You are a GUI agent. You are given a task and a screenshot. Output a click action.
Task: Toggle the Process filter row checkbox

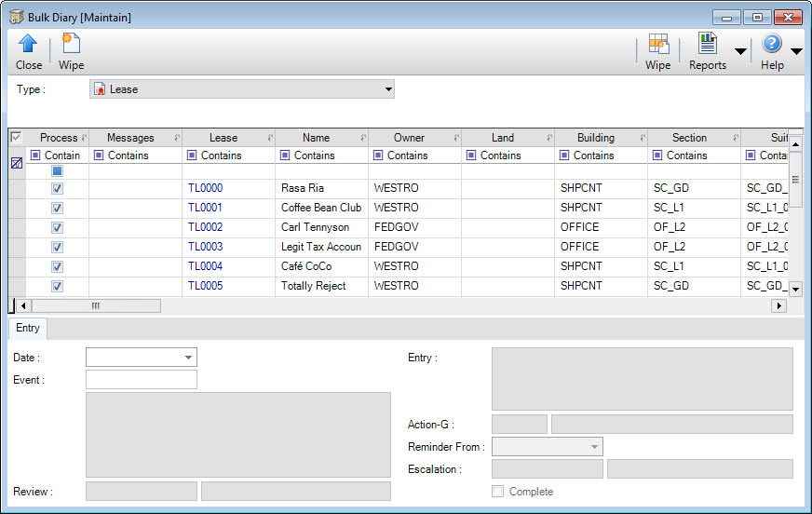click(x=57, y=170)
